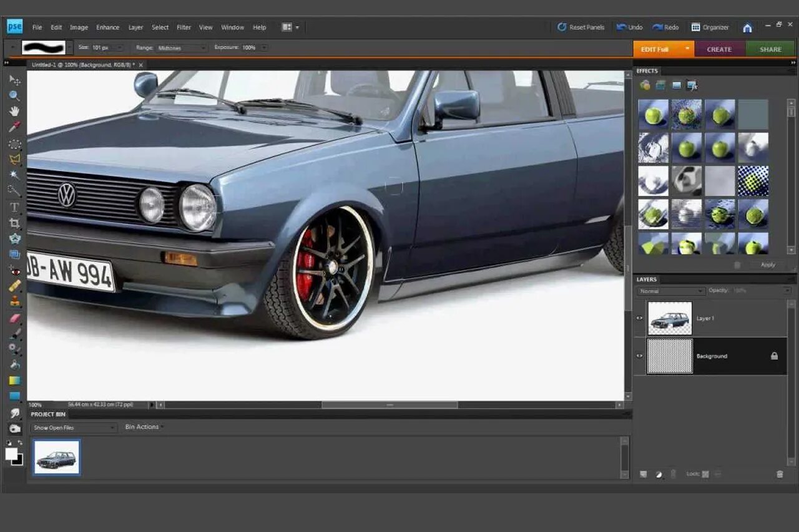Select the Eraser tool

(x=14, y=318)
